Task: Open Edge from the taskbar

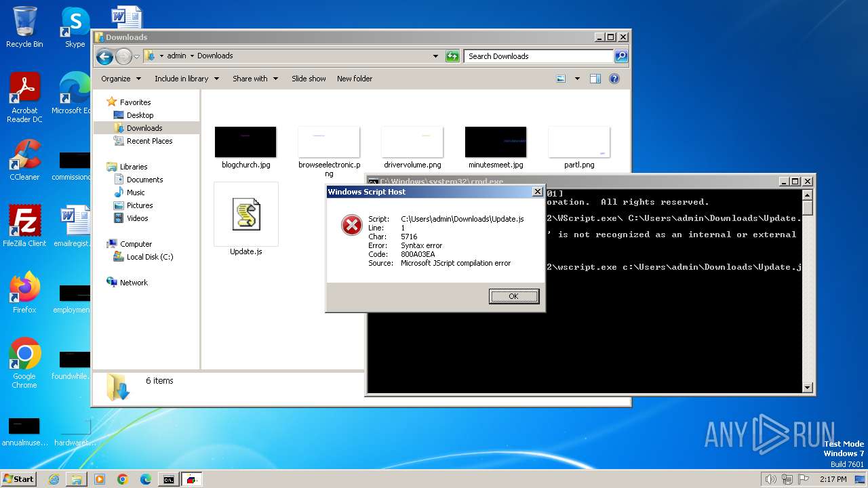Action: (x=146, y=479)
